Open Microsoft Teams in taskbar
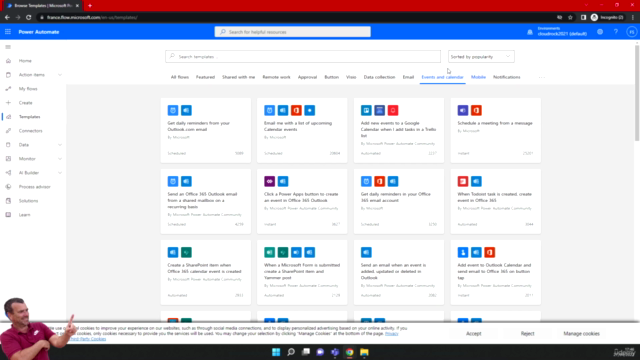The width and height of the screenshot is (640, 360). pos(335,352)
